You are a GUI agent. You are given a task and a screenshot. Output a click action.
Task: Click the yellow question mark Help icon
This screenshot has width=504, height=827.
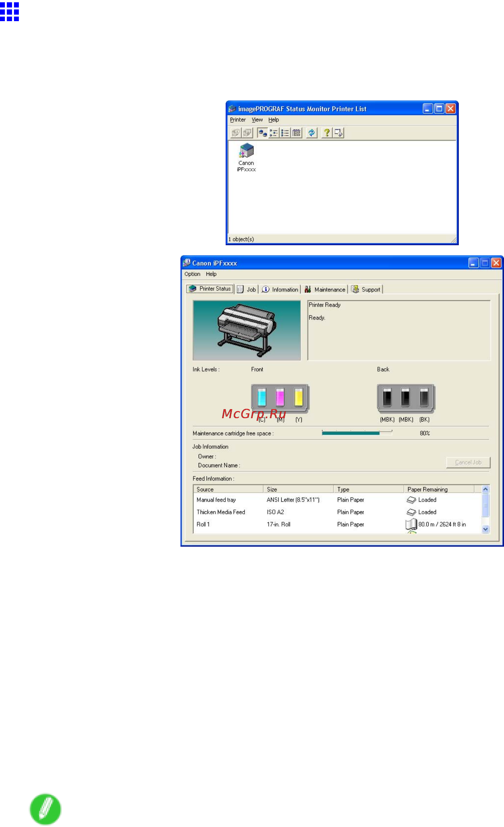[x=326, y=133]
